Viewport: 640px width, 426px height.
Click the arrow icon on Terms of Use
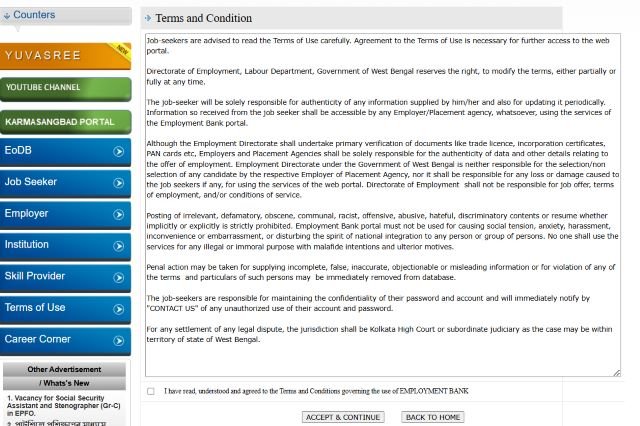[118, 309]
